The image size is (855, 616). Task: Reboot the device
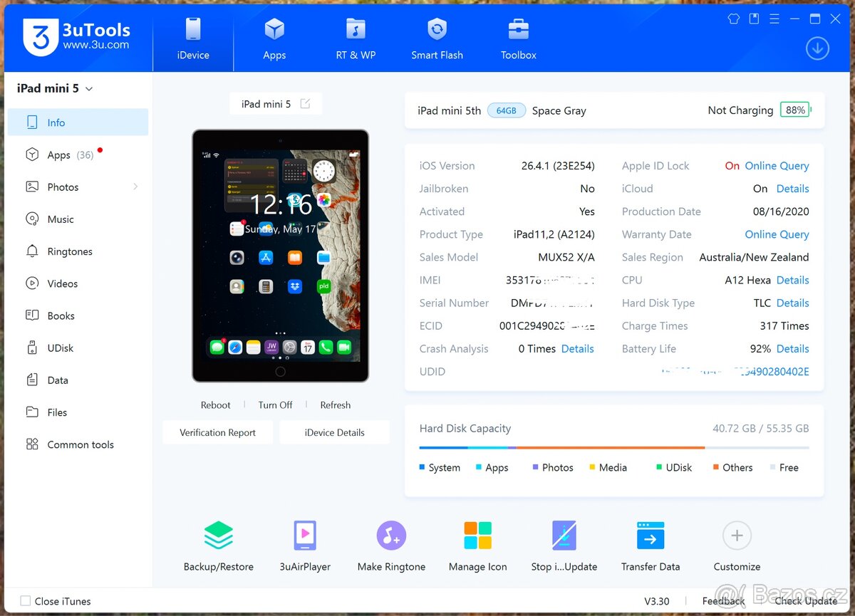tap(215, 404)
